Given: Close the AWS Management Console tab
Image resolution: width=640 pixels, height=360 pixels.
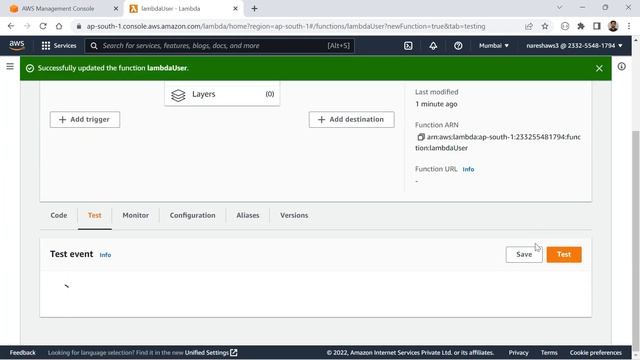Looking at the screenshot, I should click(x=116, y=9).
